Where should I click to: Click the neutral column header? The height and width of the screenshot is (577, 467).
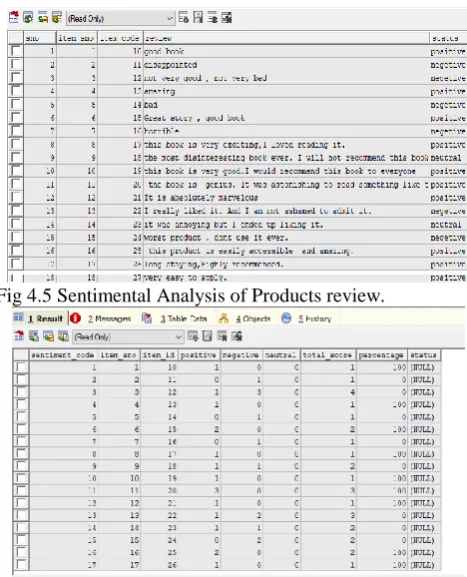[x=281, y=355]
